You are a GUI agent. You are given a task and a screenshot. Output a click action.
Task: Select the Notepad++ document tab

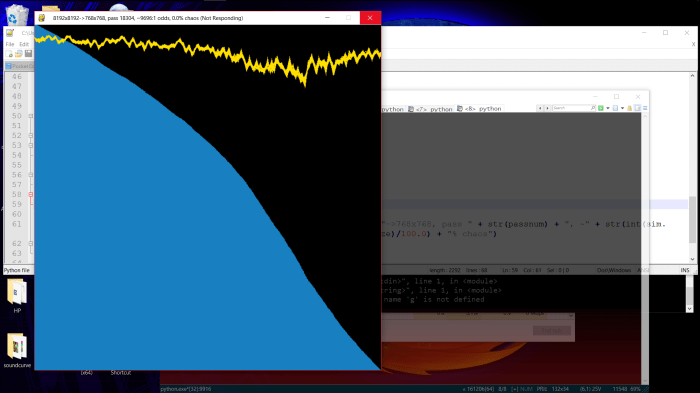pyautogui.click(x=19, y=66)
